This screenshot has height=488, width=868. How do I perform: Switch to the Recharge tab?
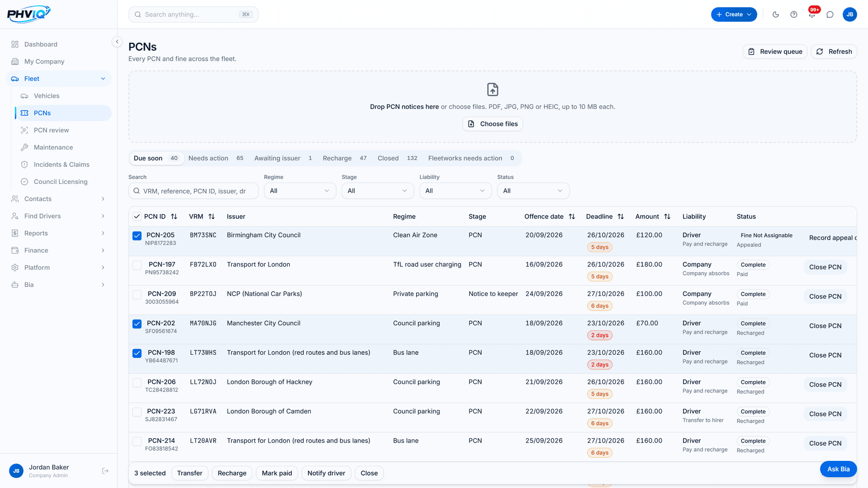[344, 158]
